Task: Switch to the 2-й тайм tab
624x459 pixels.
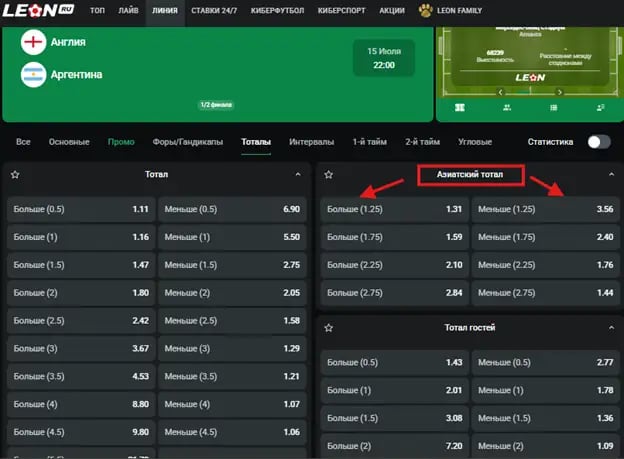Action: (x=423, y=142)
